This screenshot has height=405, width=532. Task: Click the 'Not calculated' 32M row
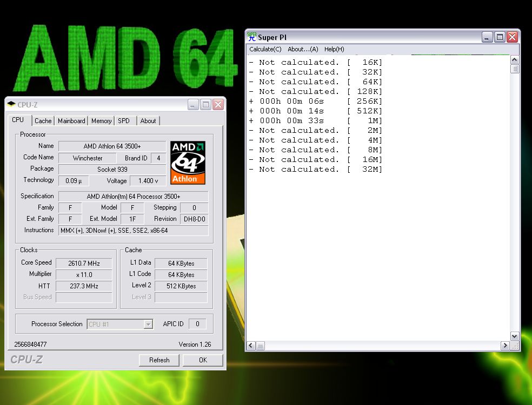[x=316, y=169]
